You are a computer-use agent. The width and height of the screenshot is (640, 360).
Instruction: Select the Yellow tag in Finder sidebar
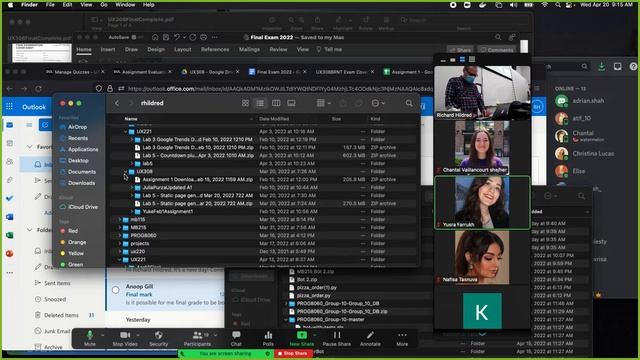[x=72, y=253]
